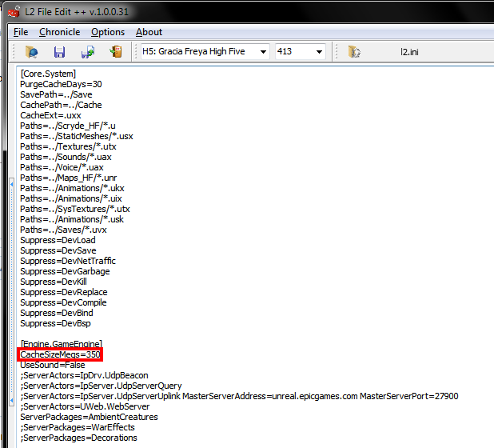Viewport: 494px width, 448px height.
Task: Click the Paths=../Maps_HF/*.unr line
Action: click(69, 178)
